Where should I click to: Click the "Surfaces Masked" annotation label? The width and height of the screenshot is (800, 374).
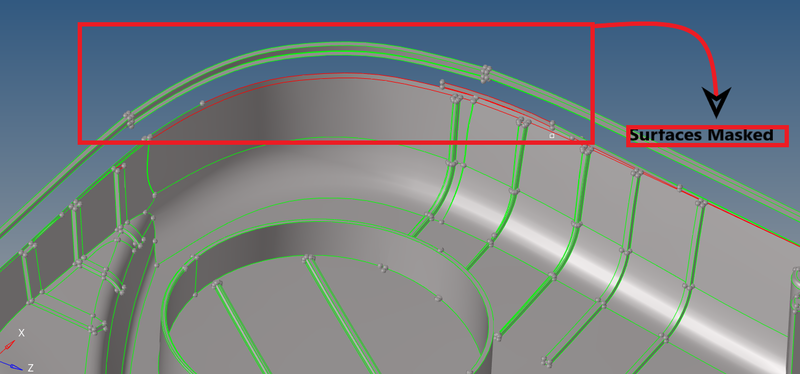click(x=702, y=135)
